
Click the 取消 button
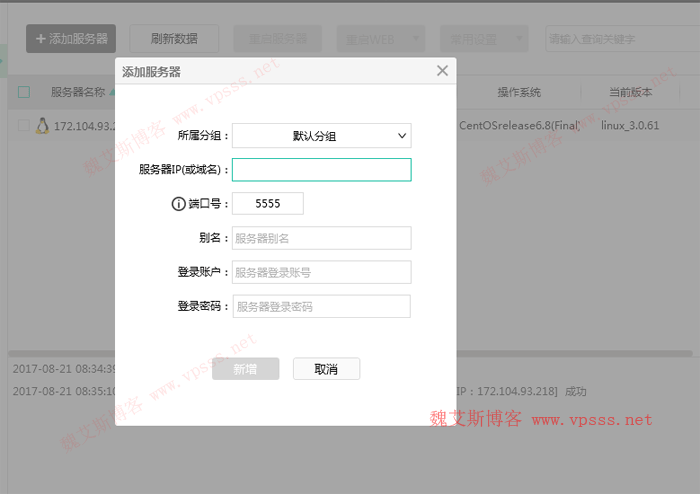[x=326, y=369]
